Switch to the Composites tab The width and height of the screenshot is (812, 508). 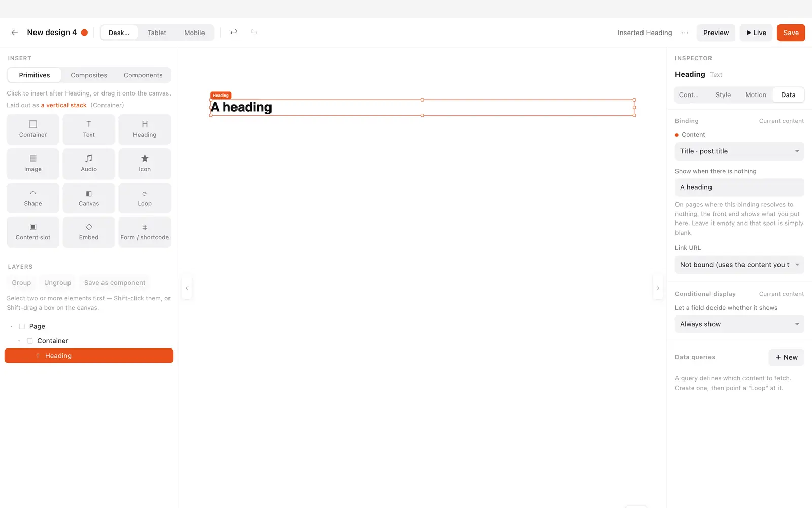[x=89, y=75]
